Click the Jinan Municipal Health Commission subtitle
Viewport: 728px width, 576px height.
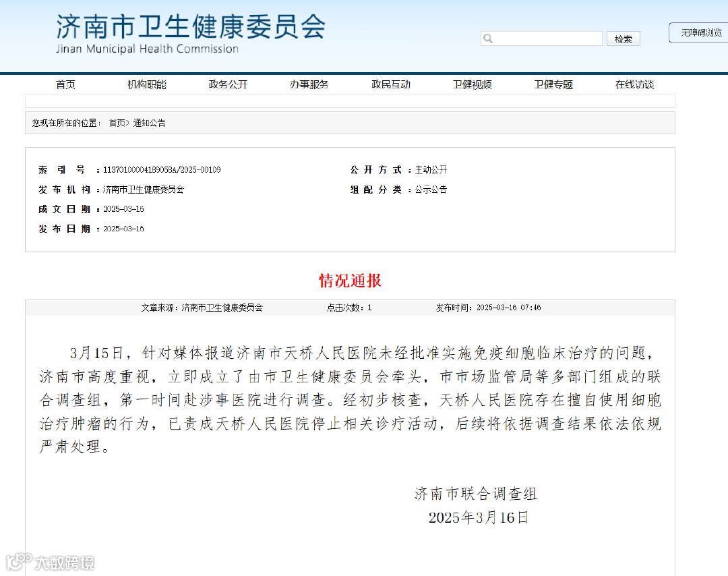tap(147, 49)
